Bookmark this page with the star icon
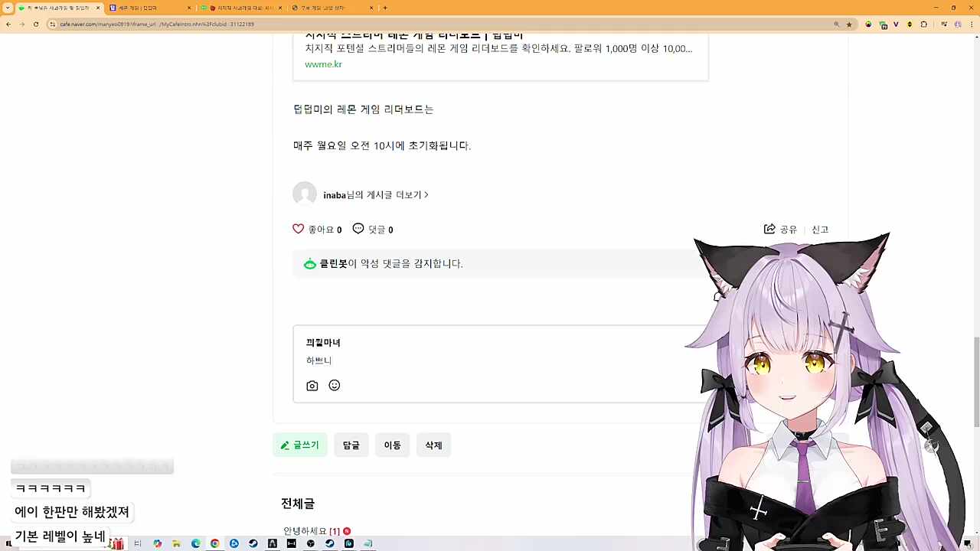The image size is (980, 551). tap(849, 24)
